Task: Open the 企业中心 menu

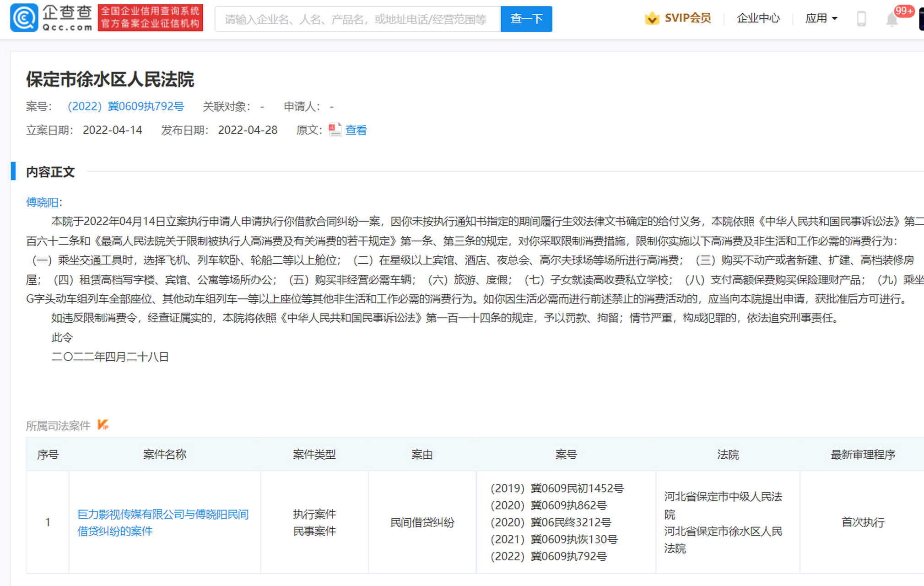Action: click(758, 18)
